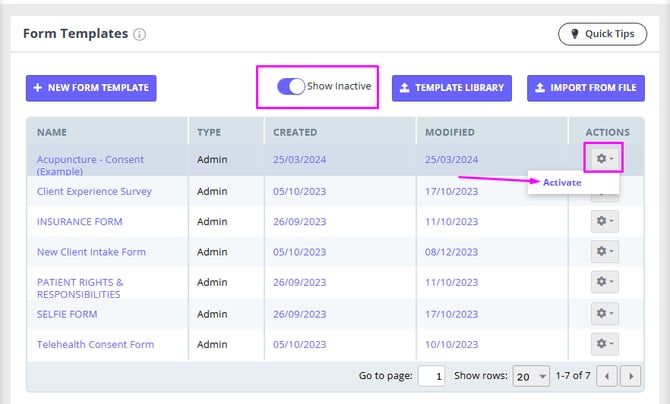Viewport: 670px width, 404px height.
Task: Click the info icon beside Form Templates
Action: pos(140,34)
